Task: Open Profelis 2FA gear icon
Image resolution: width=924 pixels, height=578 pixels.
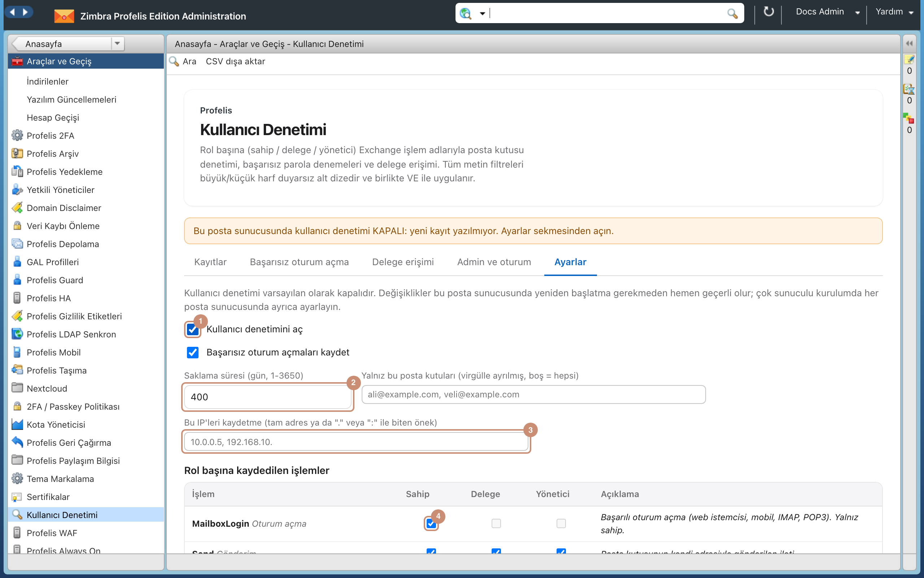Action: point(17,135)
